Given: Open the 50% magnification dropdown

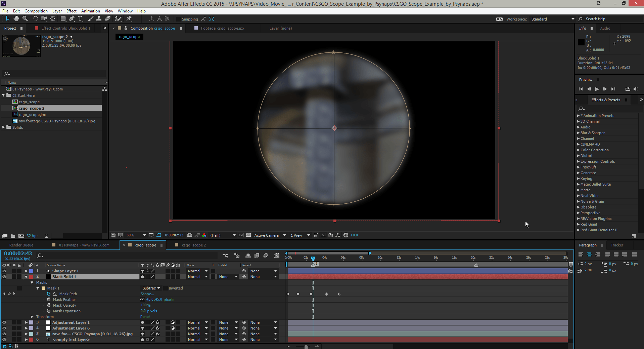Looking at the screenshot, I should click(x=136, y=235).
